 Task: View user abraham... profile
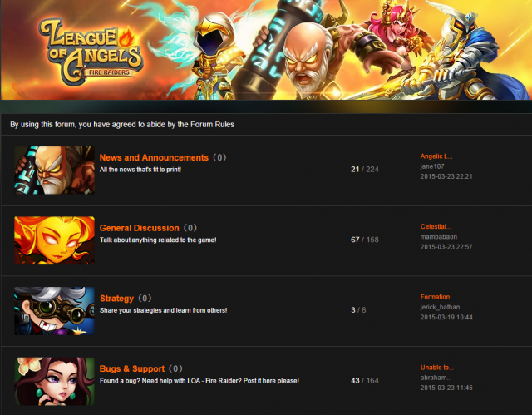coord(436,378)
